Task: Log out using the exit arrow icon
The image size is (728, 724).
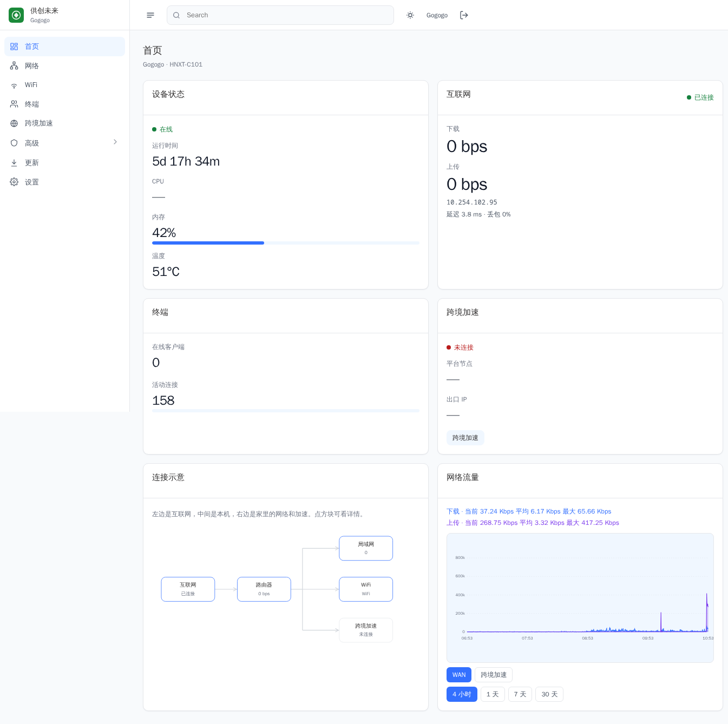Action: click(x=464, y=15)
